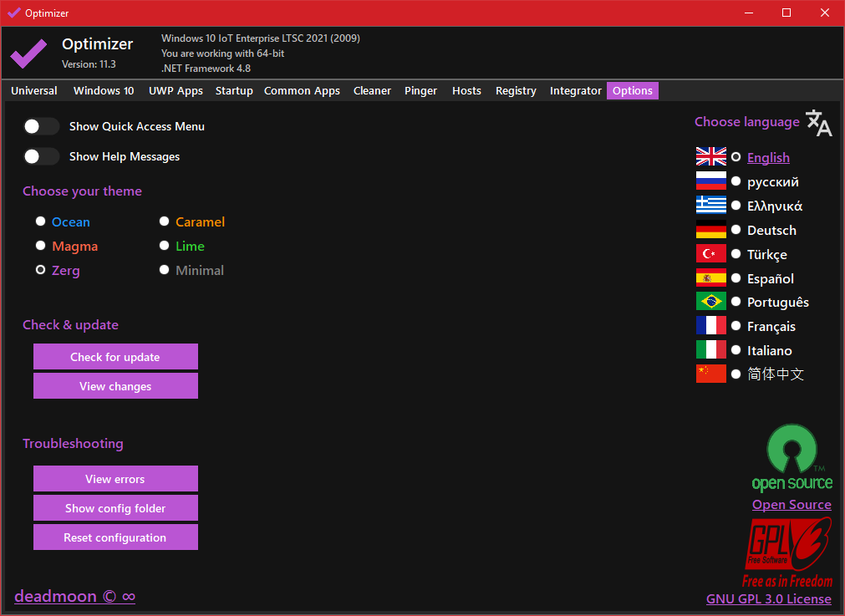Screen dimensions: 845x616
Task: Click the Reset configuration button
Action: click(x=115, y=537)
